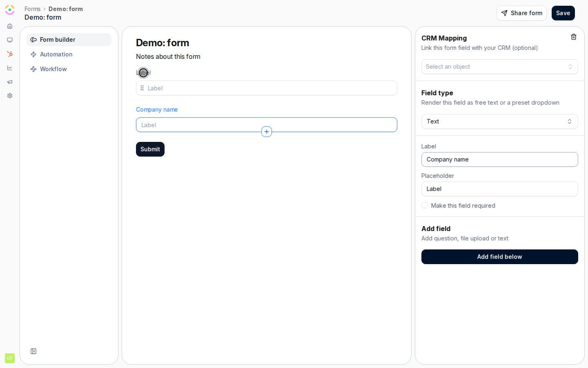This screenshot has width=588, height=368.
Task: Grab the drag handle on first Label field
Action: (142, 88)
